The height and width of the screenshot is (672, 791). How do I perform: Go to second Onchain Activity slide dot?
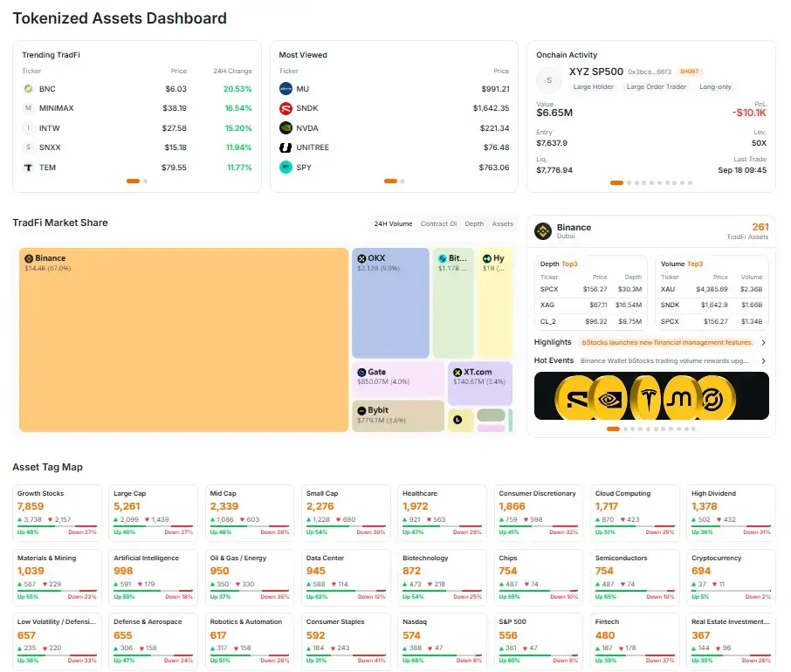[629, 183]
